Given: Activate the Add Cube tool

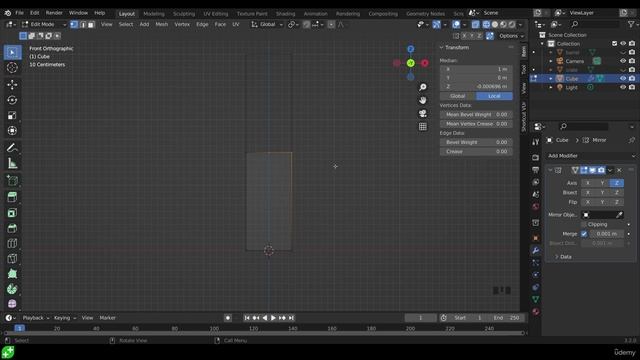Looking at the screenshot, I should tap(12, 180).
